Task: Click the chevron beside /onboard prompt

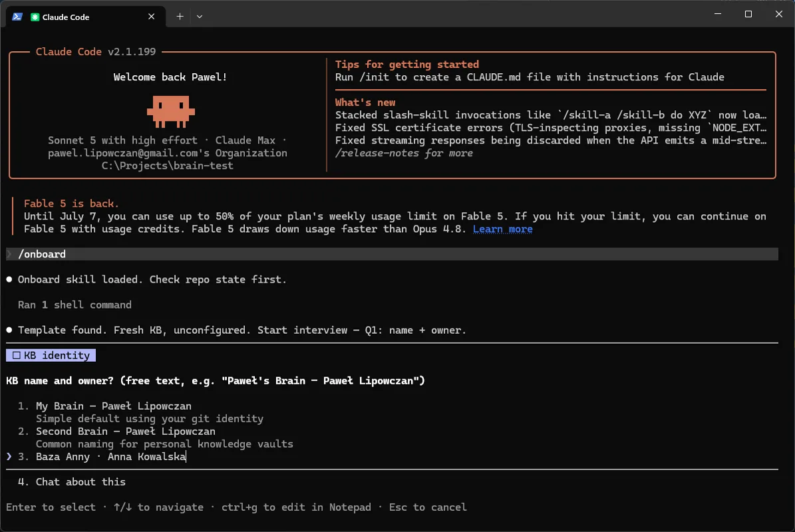Action: click(x=9, y=254)
